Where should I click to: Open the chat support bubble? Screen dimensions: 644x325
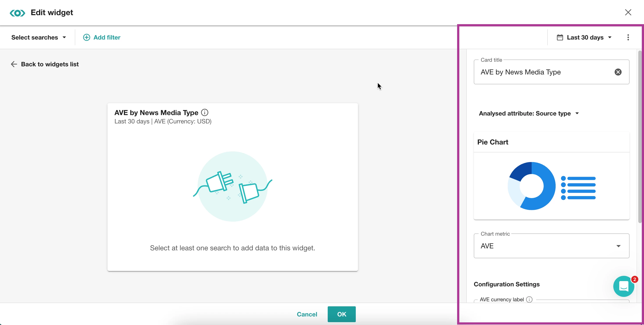624,286
